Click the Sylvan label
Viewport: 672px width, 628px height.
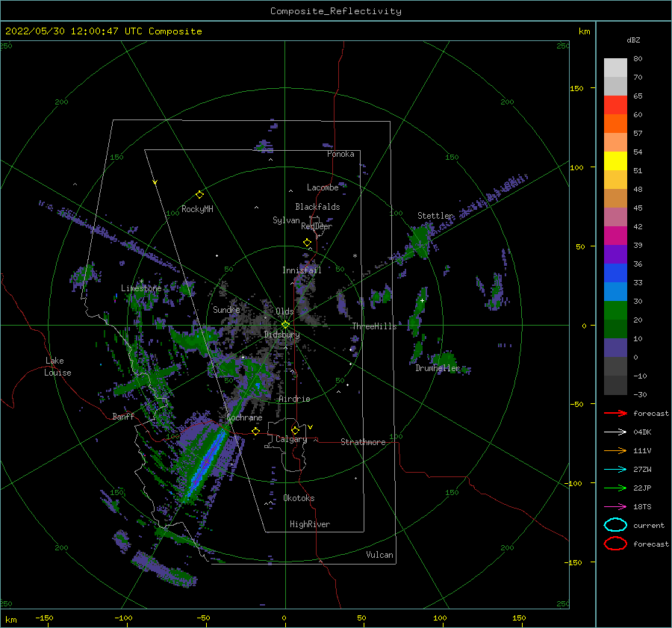[x=286, y=220]
